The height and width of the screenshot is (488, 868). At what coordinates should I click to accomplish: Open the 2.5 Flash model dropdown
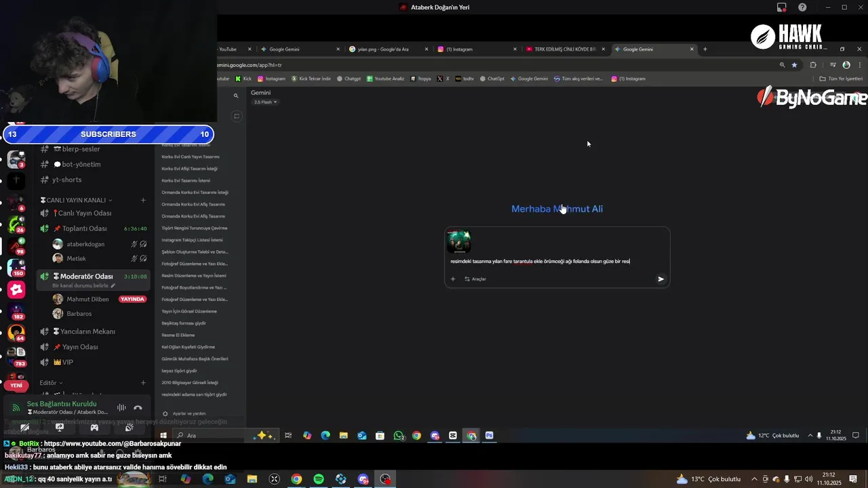pyautogui.click(x=265, y=102)
